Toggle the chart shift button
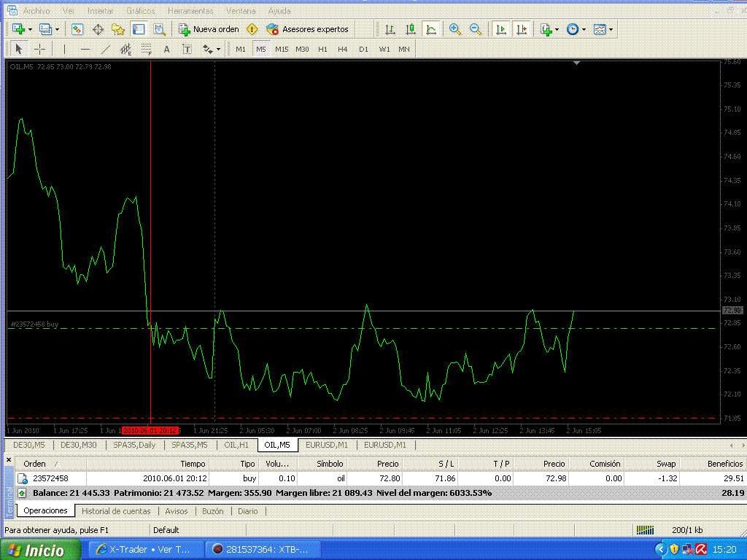This screenshot has width=747, height=560. coord(522,29)
